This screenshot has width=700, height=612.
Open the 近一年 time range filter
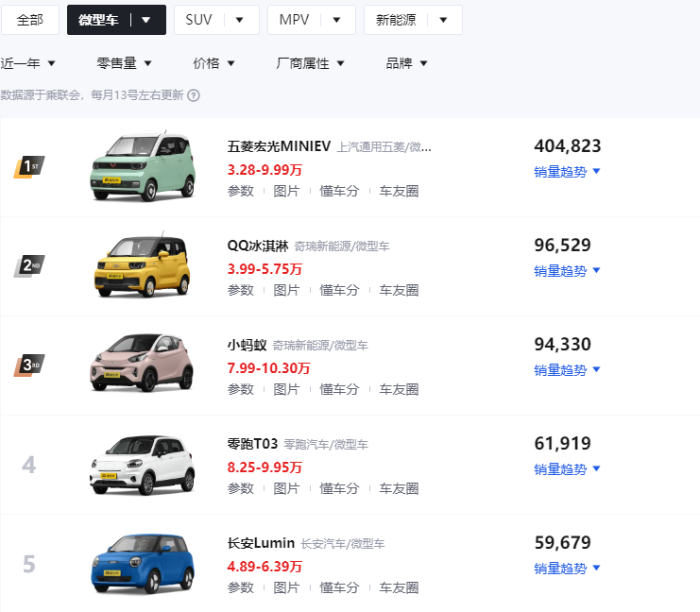coord(27,63)
